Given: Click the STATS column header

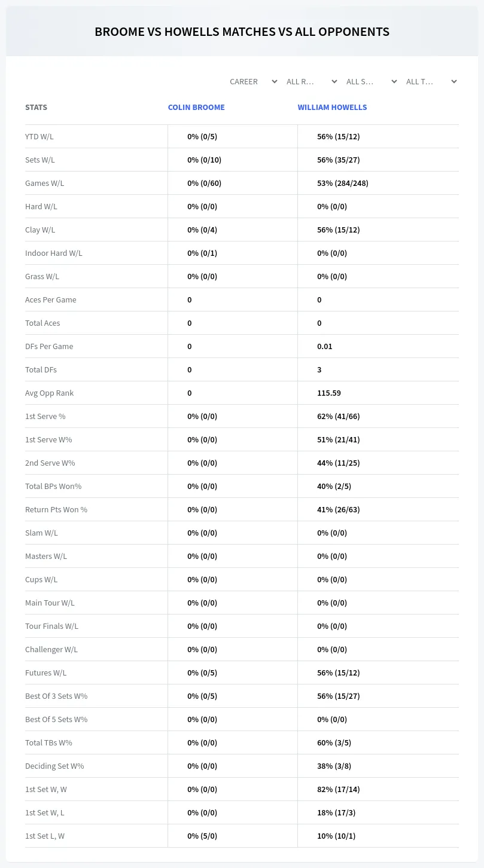Looking at the screenshot, I should point(36,108).
